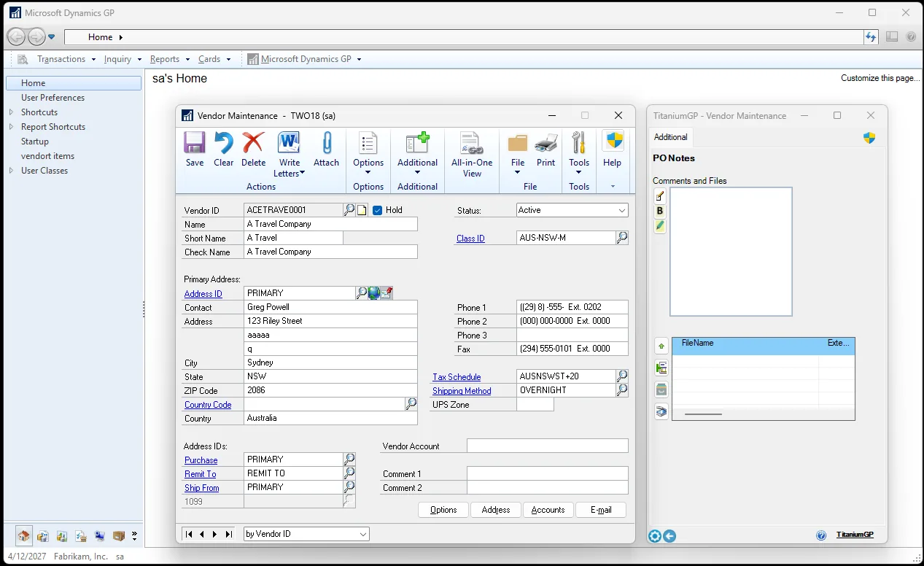Click the Delete vendor icon
Image resolution: width=924 pixels, height=566 pixels.
253,143
